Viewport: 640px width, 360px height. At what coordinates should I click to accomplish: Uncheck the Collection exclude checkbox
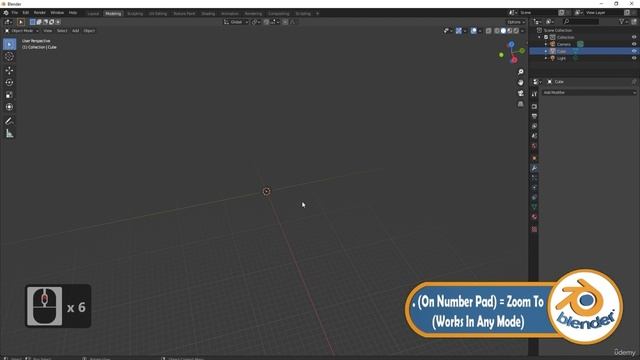tap(546, 37)
